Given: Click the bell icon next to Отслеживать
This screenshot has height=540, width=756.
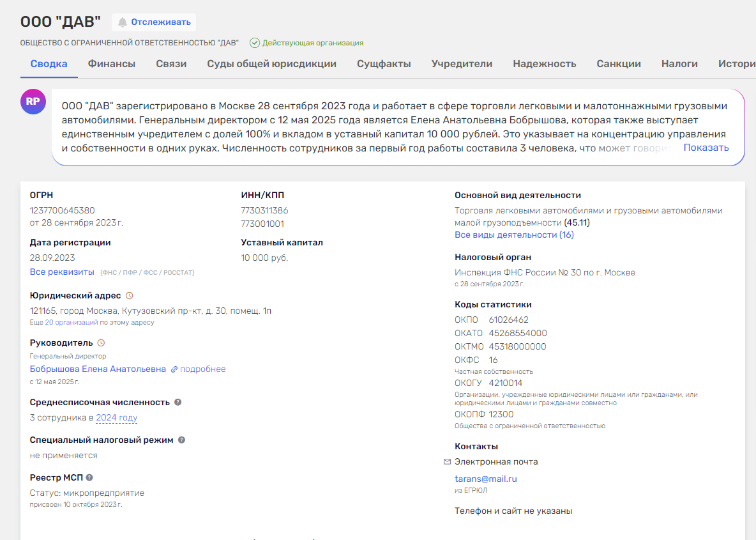Looking at the screenshot, I should [x=123, y=22].
